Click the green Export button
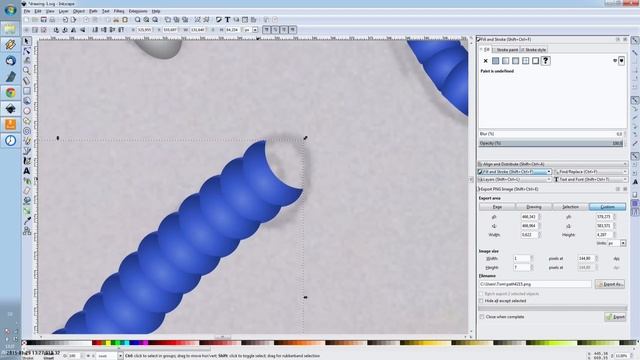 (615, 317)
